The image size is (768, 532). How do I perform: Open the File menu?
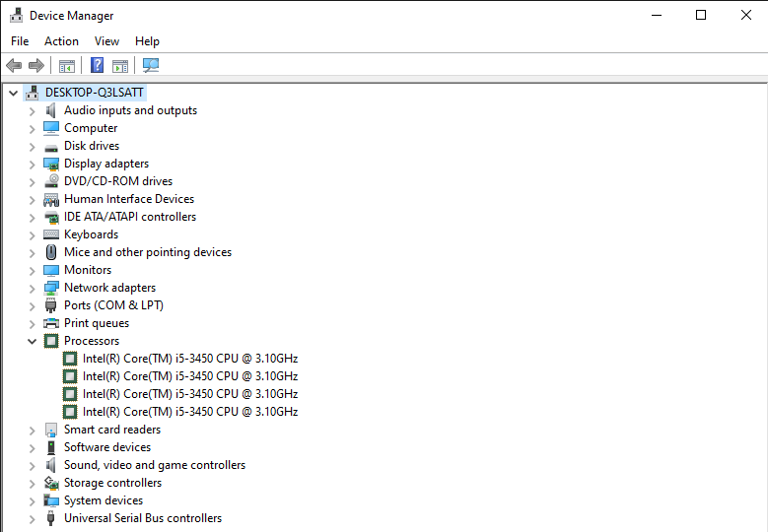coord(20,41)
